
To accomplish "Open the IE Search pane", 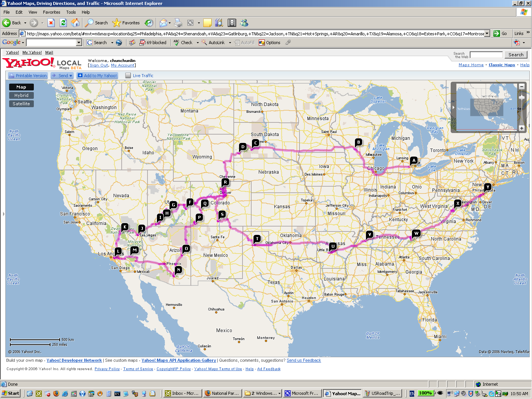I will (x=97, y=23).
